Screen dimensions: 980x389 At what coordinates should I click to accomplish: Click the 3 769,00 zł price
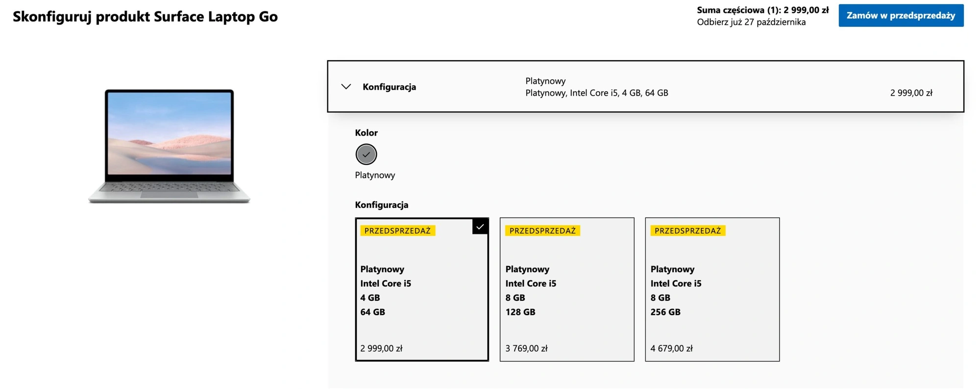pos(526,348)
